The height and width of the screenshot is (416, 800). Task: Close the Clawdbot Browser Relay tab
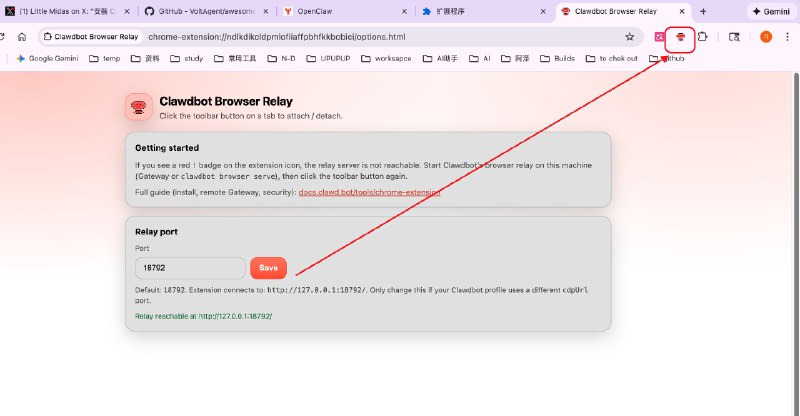coord(682,11)
